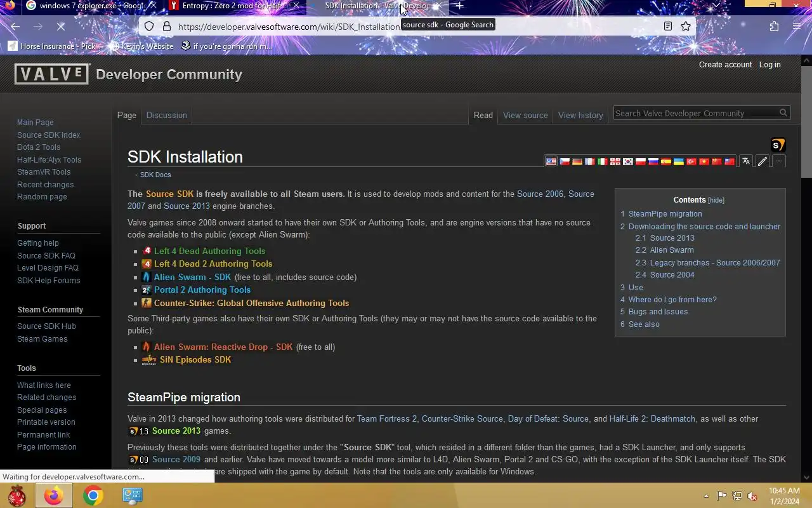The width and height of the screenshot is (812, 508).
Task: Open Horse Insurance bookmark in bookmarks bar
Action: coord(55,46)
